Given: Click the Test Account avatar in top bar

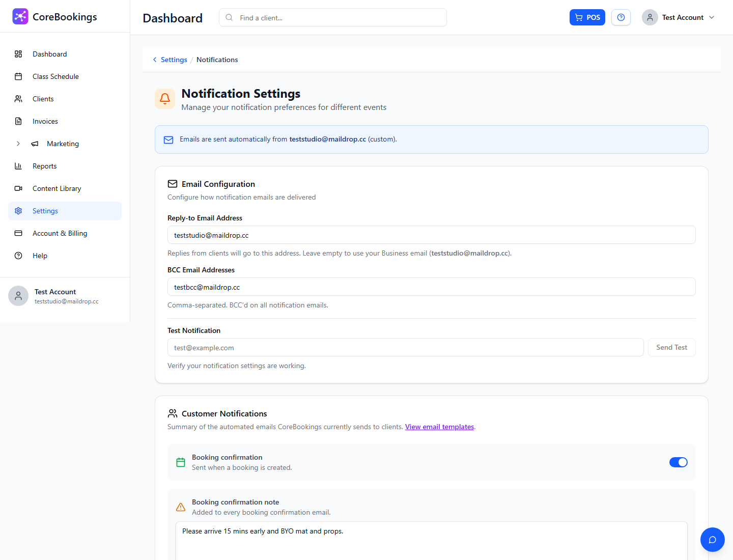Looking at the screenshot, I should click(x=650, y=17).
